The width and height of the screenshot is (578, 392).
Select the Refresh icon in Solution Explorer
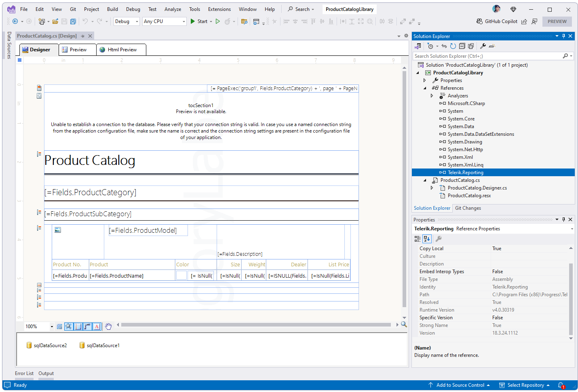click(x=453, y=46)
